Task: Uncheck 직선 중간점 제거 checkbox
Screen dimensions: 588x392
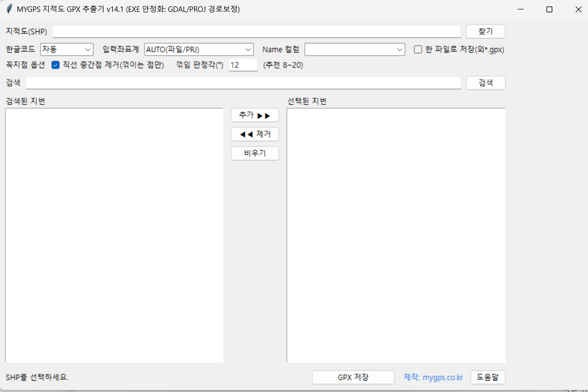Action: point(55,65)
